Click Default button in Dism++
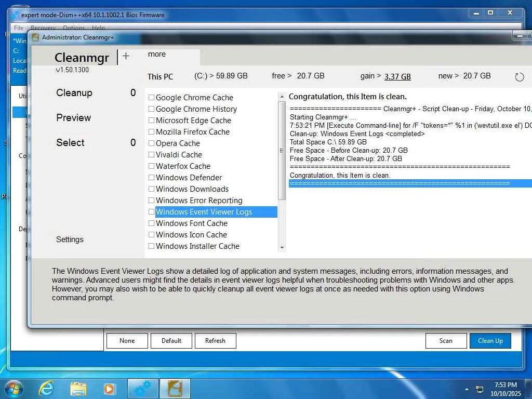 [171, 341]
